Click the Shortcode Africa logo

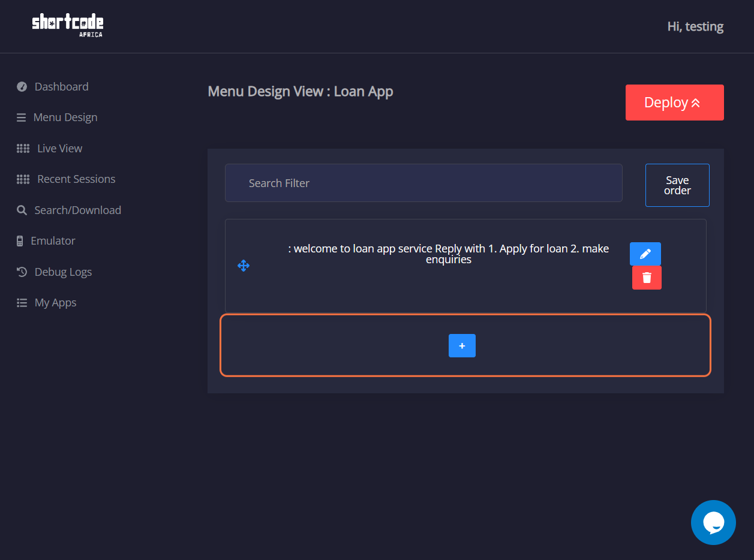click(x=68, y=25)
